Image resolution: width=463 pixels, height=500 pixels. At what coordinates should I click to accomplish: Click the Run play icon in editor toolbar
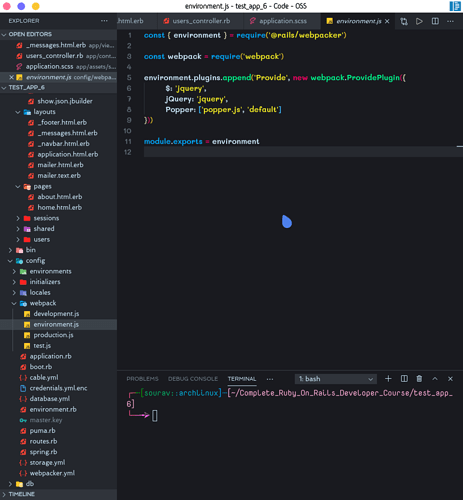click(419, 21)
